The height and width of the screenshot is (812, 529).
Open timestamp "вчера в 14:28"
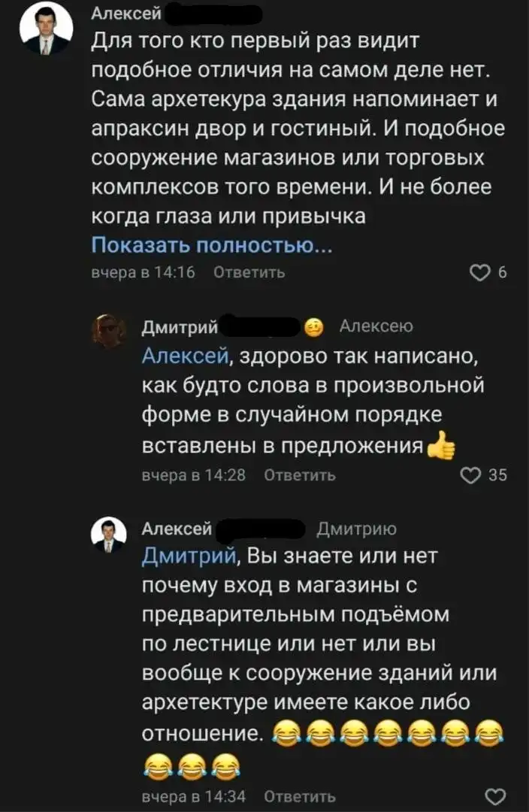(x=195, y=475)
